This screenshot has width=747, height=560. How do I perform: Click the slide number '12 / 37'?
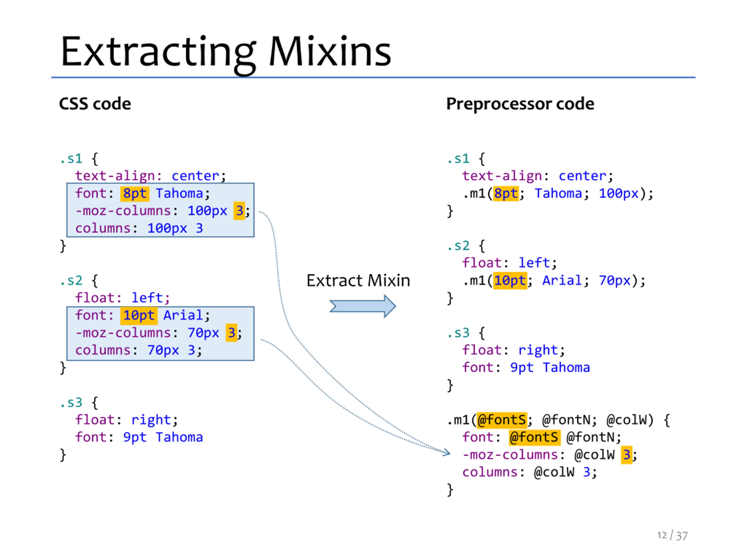click(x=672, y=535)
